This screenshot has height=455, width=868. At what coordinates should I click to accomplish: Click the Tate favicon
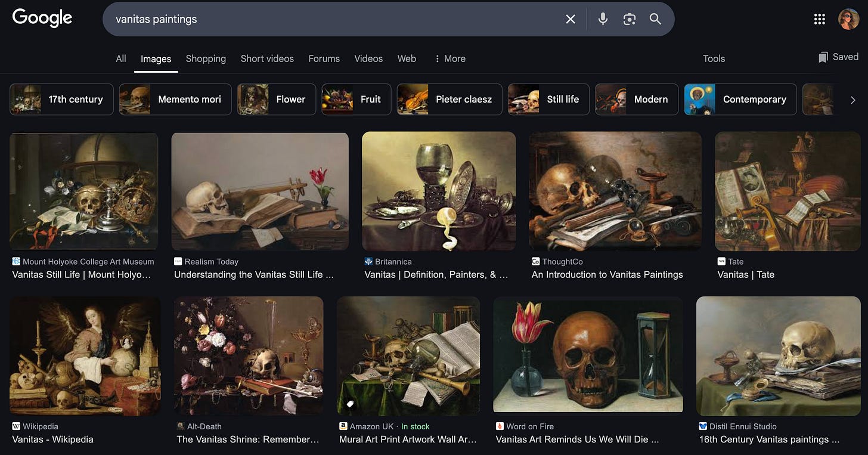click(x=722, y=261)
